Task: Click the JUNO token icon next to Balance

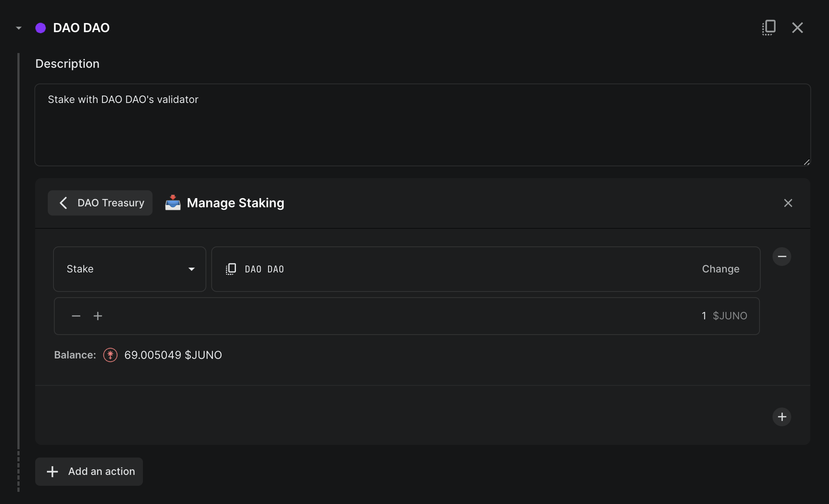Action: tap(110, 355)
